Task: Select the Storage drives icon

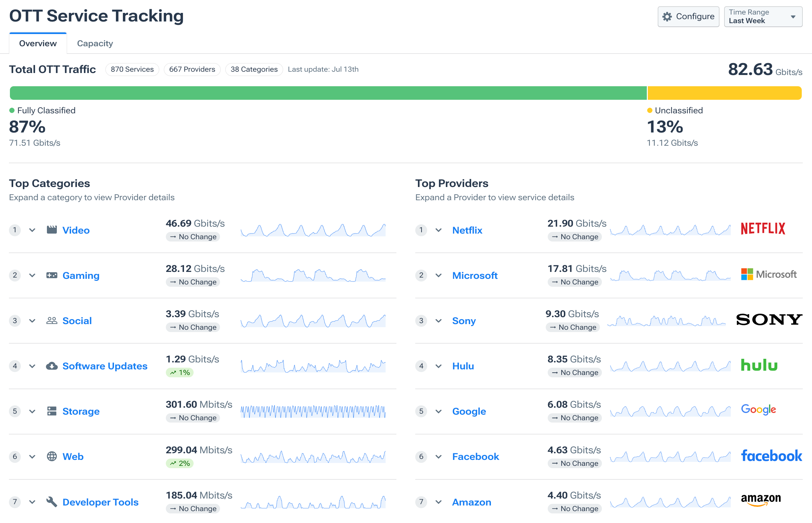Action: (52, 411)
